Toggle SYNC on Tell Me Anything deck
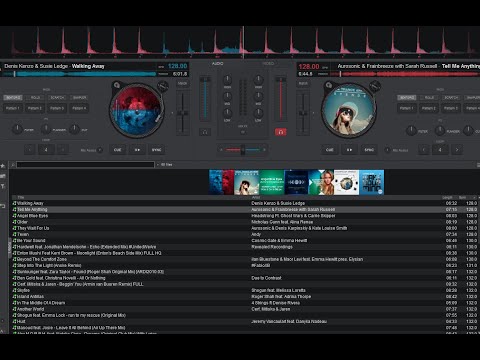 click(369, 150)
